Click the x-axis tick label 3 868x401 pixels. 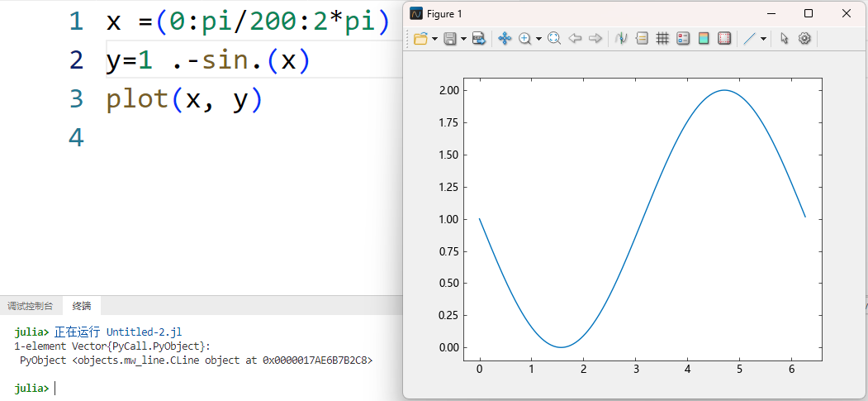point(635,369)
